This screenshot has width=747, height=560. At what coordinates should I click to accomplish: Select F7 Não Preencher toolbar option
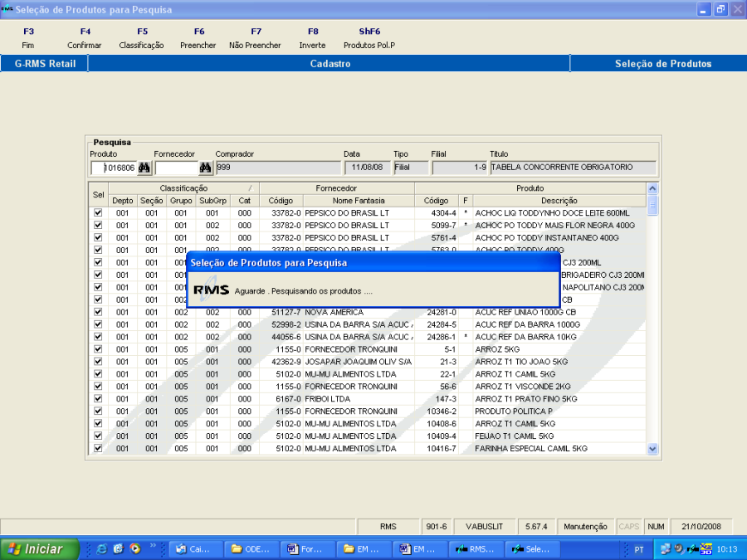coord(256,38)
